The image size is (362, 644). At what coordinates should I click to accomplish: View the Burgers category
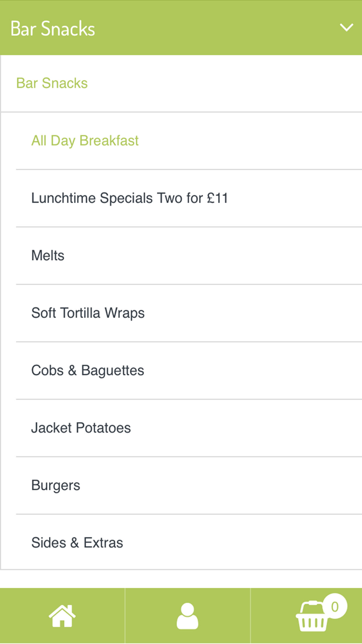coord(55,486)
